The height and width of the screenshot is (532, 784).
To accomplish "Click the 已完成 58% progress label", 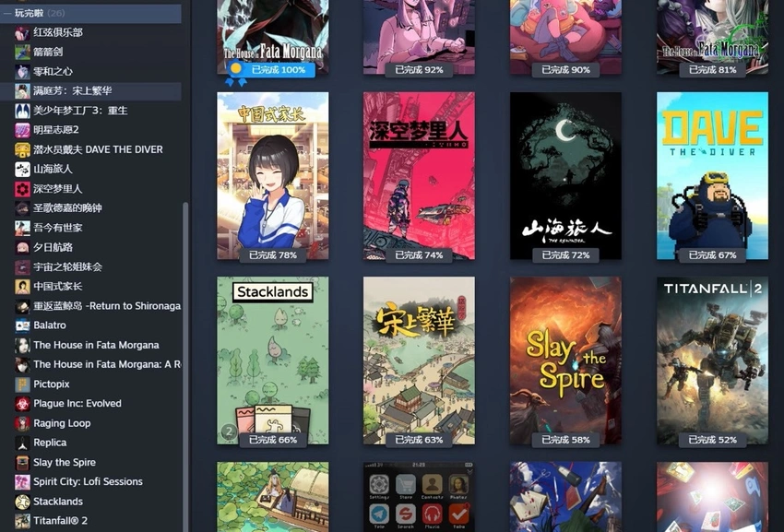I will tap(565, 440).
